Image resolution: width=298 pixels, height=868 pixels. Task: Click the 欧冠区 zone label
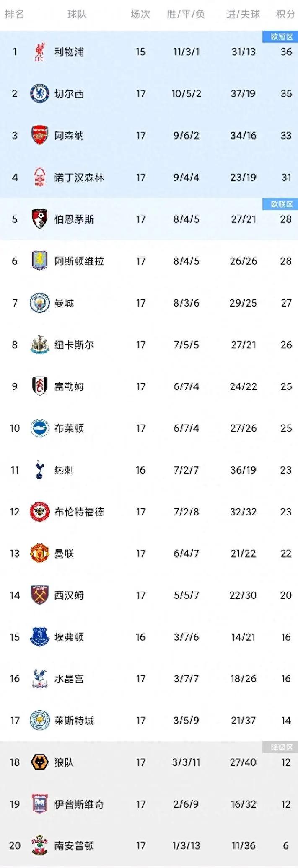click(x=282, y=37)
